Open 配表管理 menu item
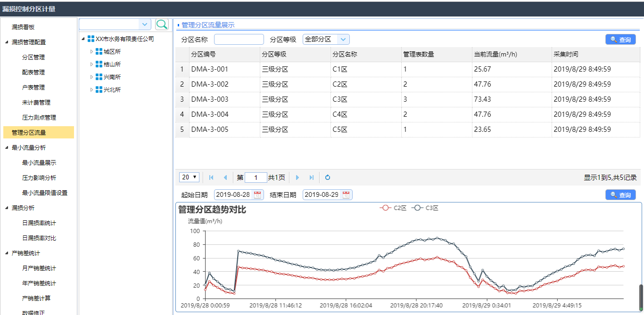The width and height of the screenshot is (644, 315). point(33,73)
